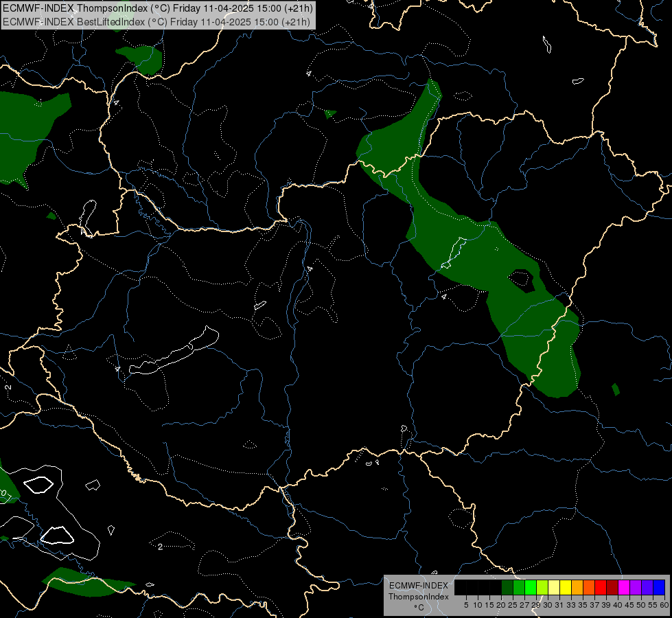Click legend tick value 5
The image size is (672, 618).
pos(466,605)
